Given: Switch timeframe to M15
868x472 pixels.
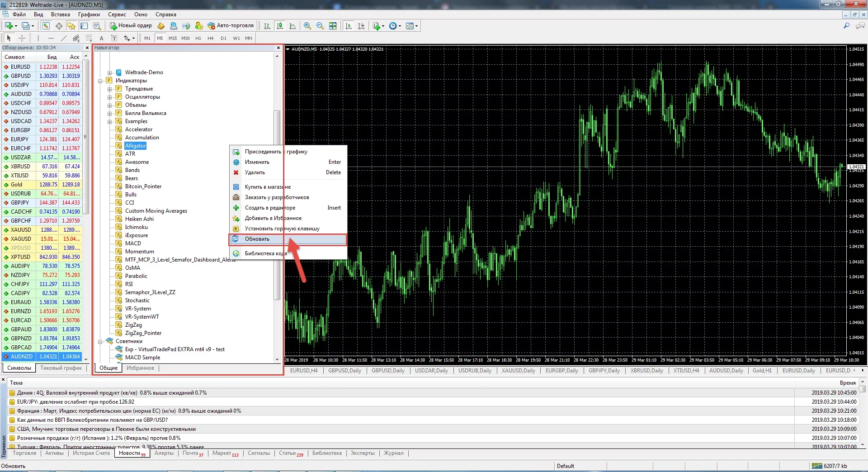Looking at the screenshot, I should pos(173,38).
